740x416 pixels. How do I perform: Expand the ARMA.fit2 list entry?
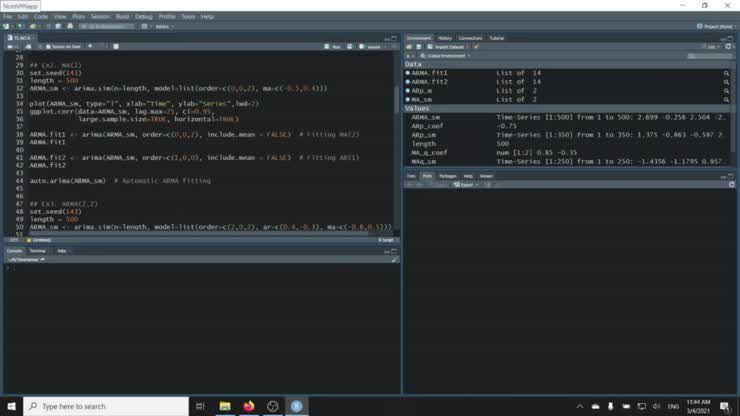(x=408, y=82)
